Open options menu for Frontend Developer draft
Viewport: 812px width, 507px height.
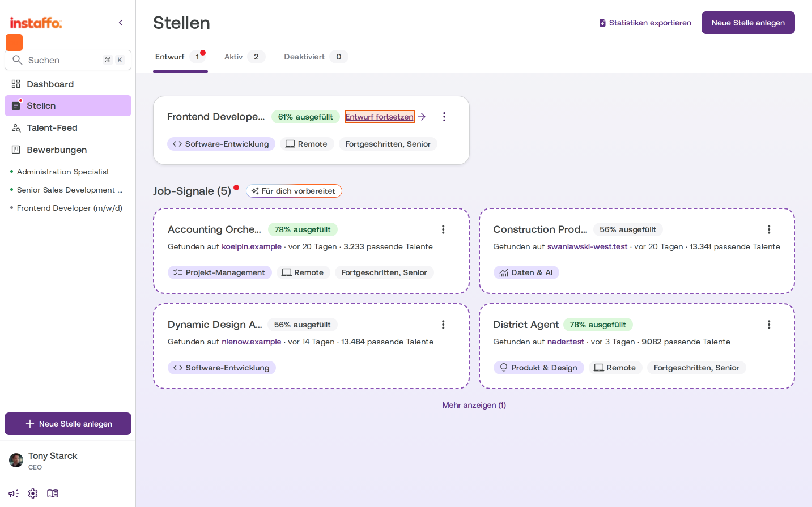click(x=444, y=117)
